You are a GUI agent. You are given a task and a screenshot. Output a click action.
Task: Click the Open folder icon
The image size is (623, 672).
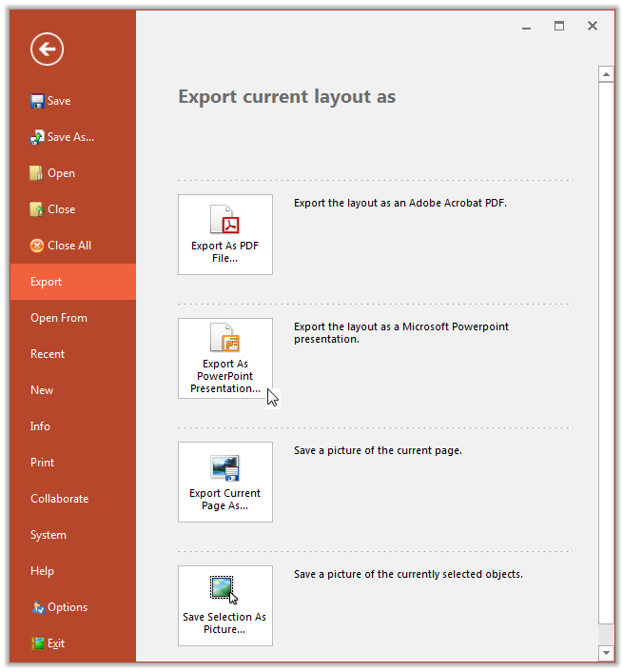click(x=37, y=173)
